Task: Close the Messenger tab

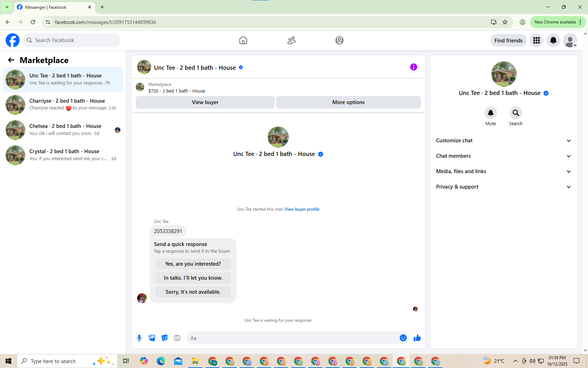Action: [90, 7]
